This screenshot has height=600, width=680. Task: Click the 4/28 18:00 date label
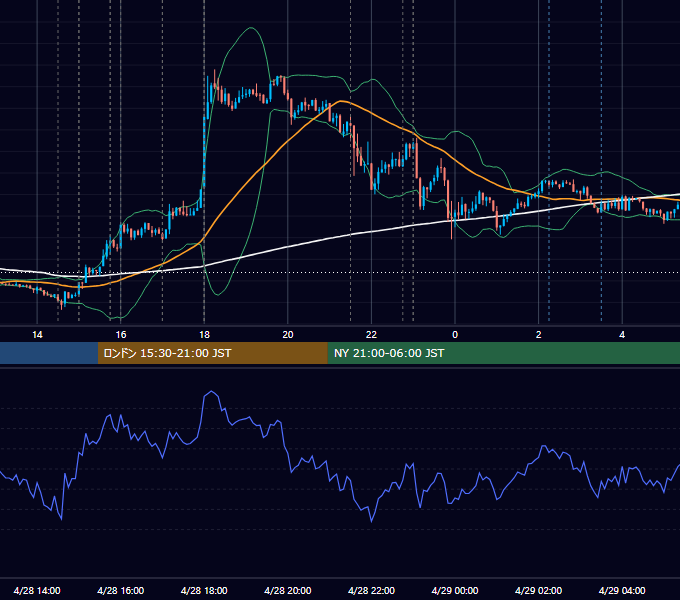coord(204,590)
